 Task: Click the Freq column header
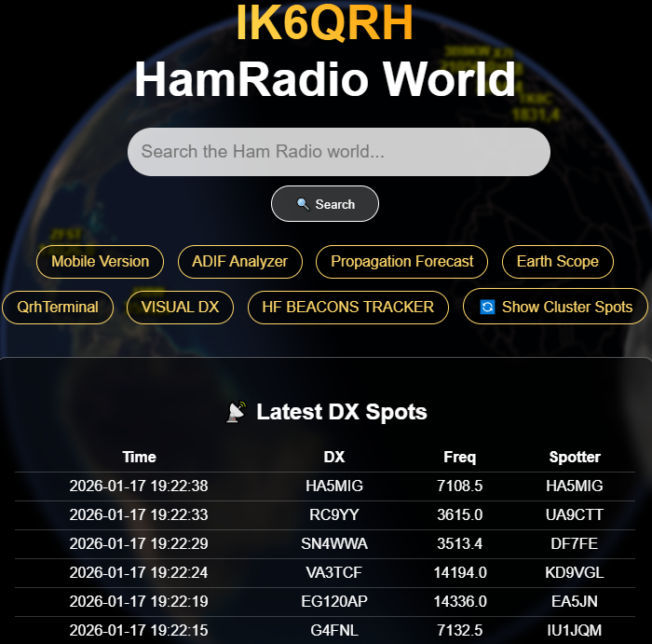[x=460, y=457]
